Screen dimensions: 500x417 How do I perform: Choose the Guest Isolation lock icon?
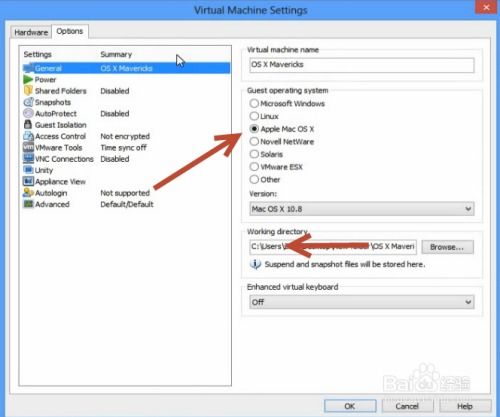[28, 125]
